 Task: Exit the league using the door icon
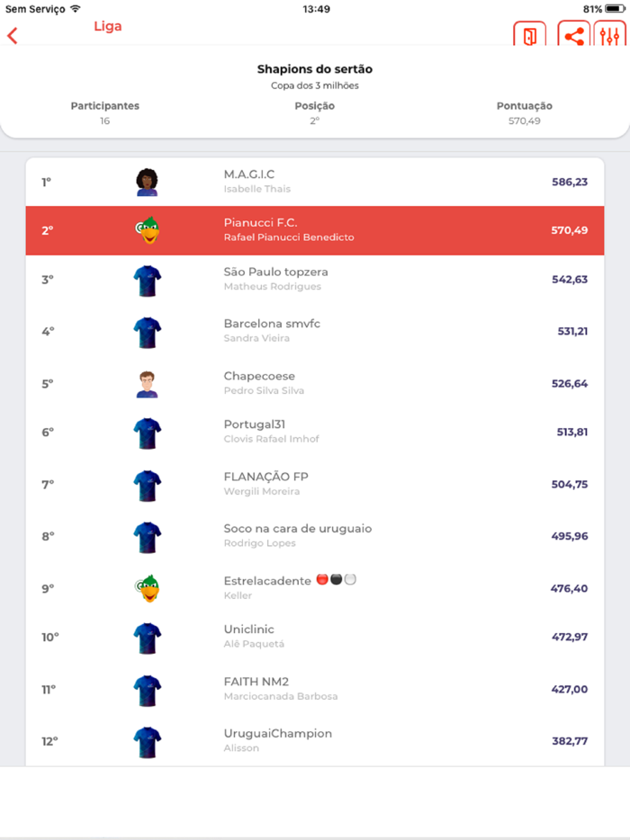pyautogui.click(x=529, y=36)
